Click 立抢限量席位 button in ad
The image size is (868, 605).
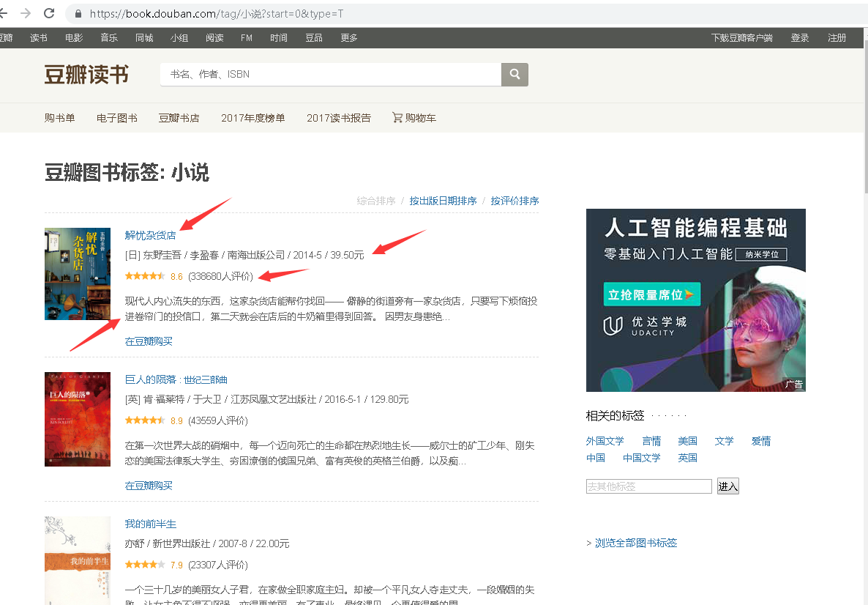tap(651, 294)
